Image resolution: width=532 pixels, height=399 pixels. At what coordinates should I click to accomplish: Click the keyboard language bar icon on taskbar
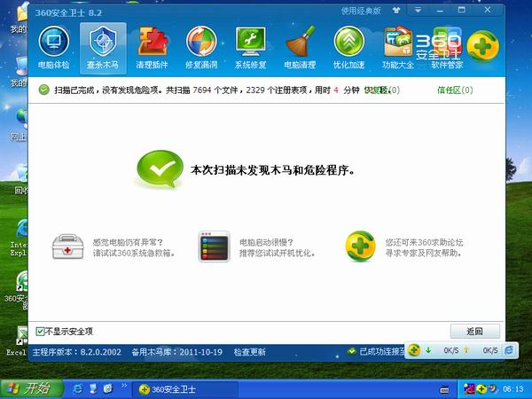(444, 389)
